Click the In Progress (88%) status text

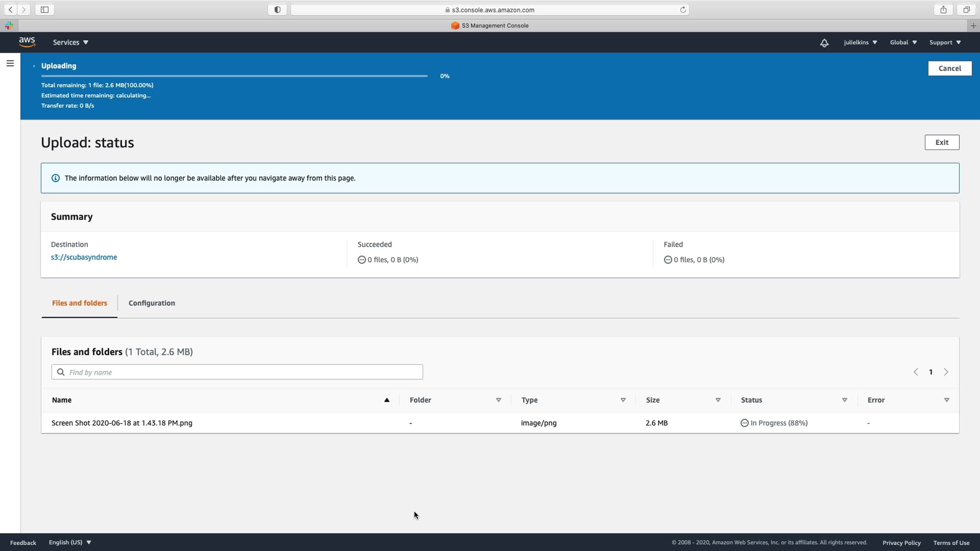(x=779, y=423)
